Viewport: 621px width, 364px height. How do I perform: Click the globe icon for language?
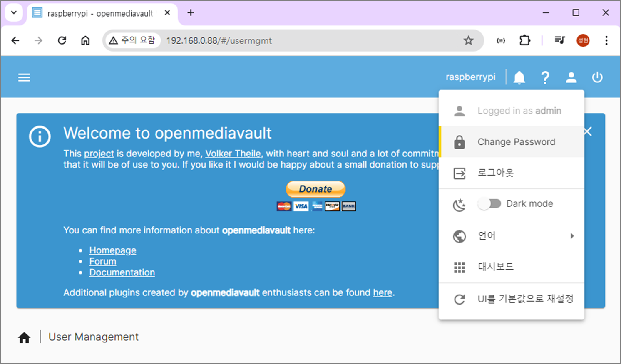pyautogui.click(x=459, y=236)
